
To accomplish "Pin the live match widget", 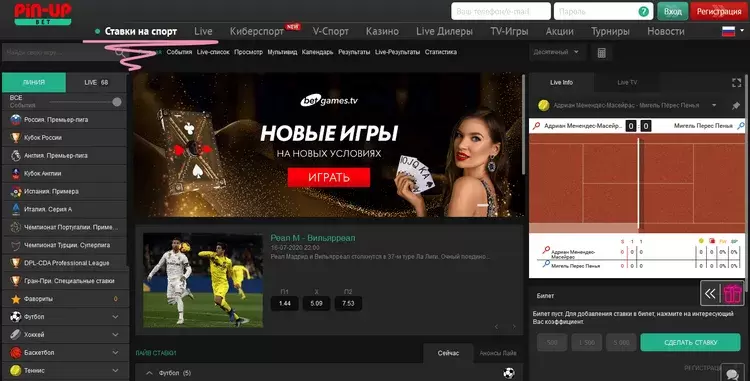I will point(736,106).
